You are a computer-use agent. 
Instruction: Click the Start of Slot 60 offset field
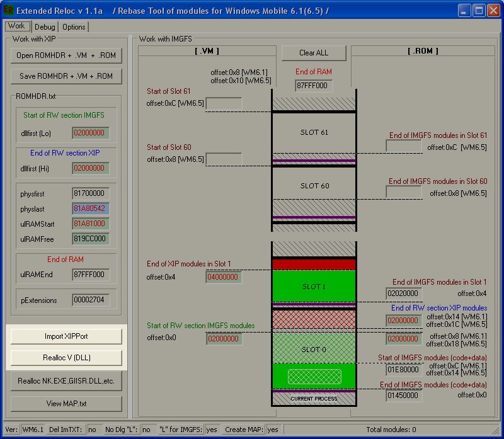click(224, 159)
